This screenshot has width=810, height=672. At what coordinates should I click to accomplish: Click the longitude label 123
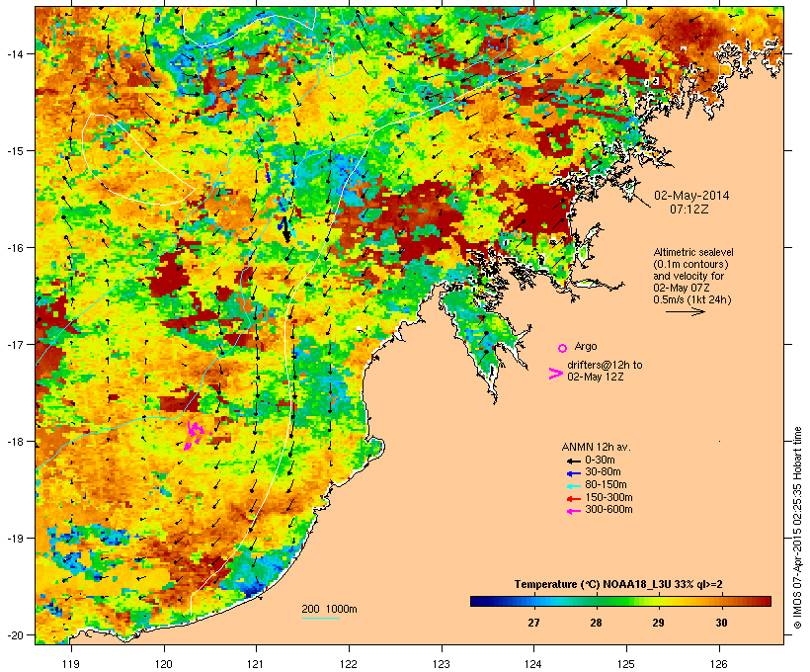(442, 664)
